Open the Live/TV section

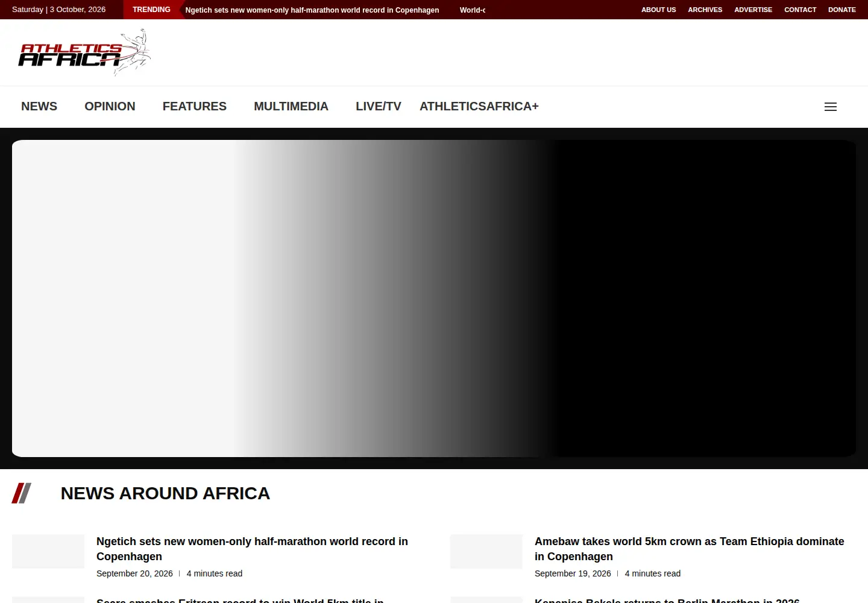tap(379, 106)
